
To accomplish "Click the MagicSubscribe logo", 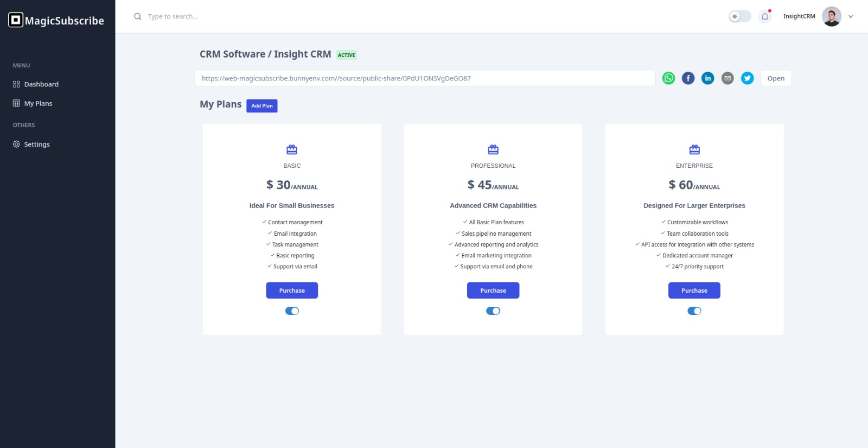I will pyautogui.click(x=56, y=20).
